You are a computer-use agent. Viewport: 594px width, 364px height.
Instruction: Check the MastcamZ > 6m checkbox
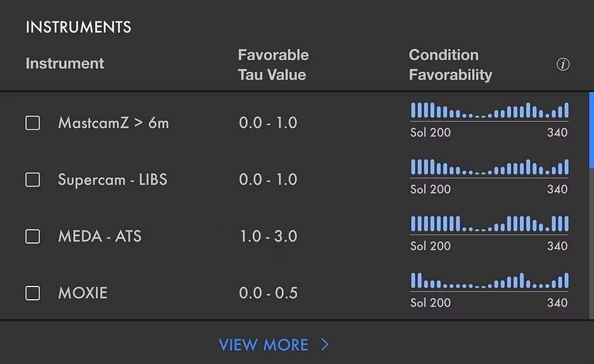(33, 123)
